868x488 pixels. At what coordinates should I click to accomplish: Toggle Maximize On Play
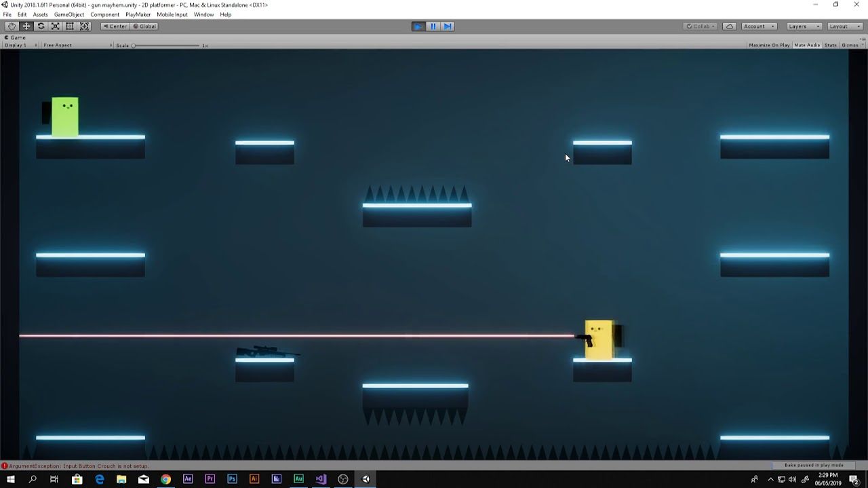pos(769,45)
